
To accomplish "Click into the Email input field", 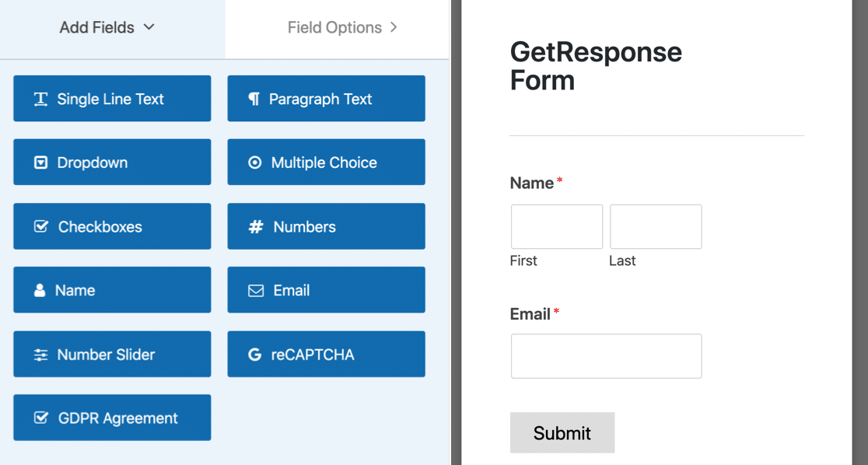I will 606,356.
